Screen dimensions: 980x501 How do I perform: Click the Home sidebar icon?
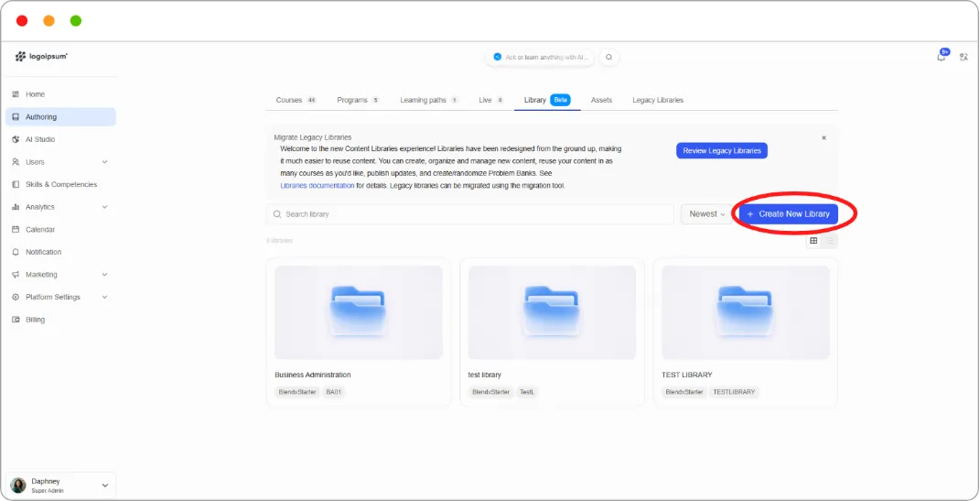click(x=16, y=94)
